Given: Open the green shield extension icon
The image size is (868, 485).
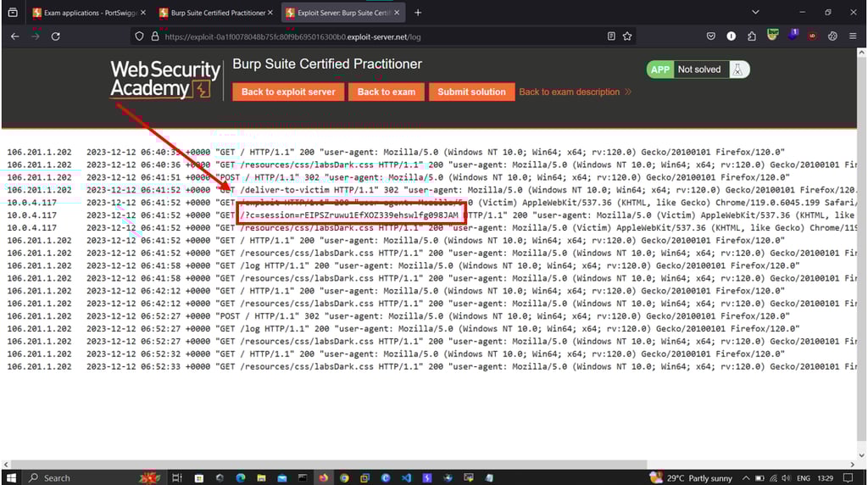Looking at the screenshot, I should coord(773,35).
